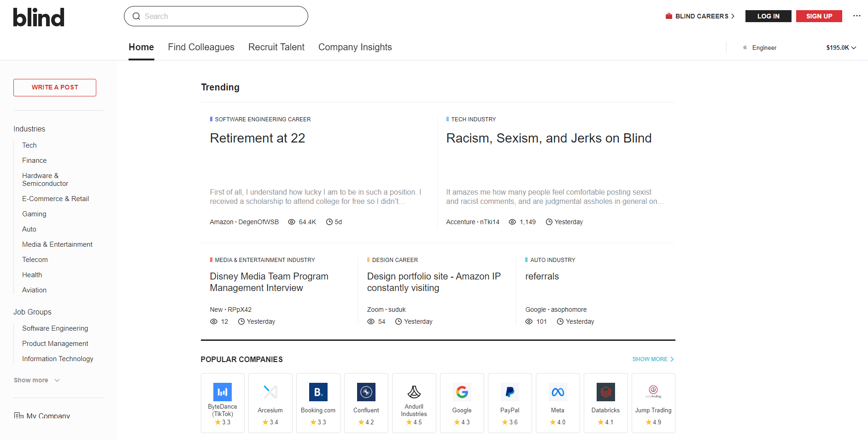This screenshot has height=440, width=868.
Task: Click the Jump Trading company logo
Action: pos(653,392)
